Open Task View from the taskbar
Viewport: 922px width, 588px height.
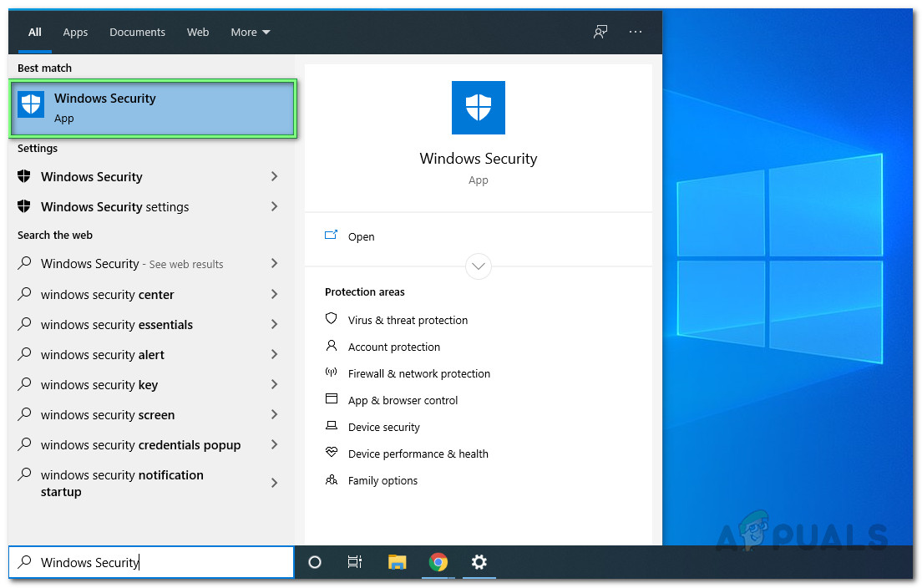point(355,562)
